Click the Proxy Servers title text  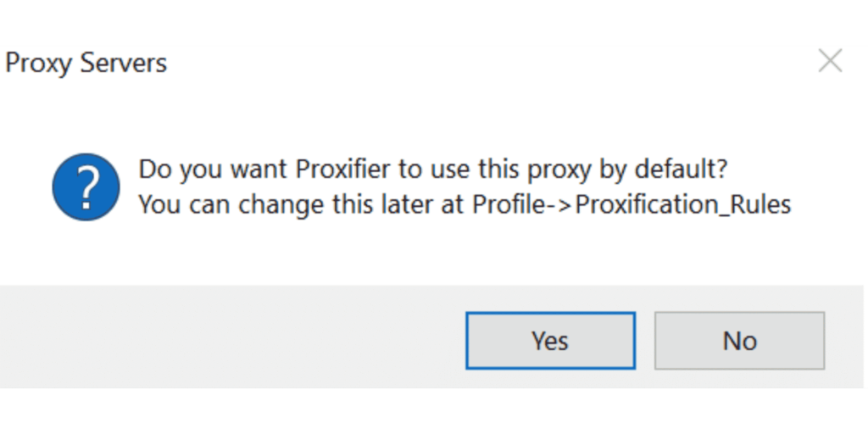pos(86,63)
